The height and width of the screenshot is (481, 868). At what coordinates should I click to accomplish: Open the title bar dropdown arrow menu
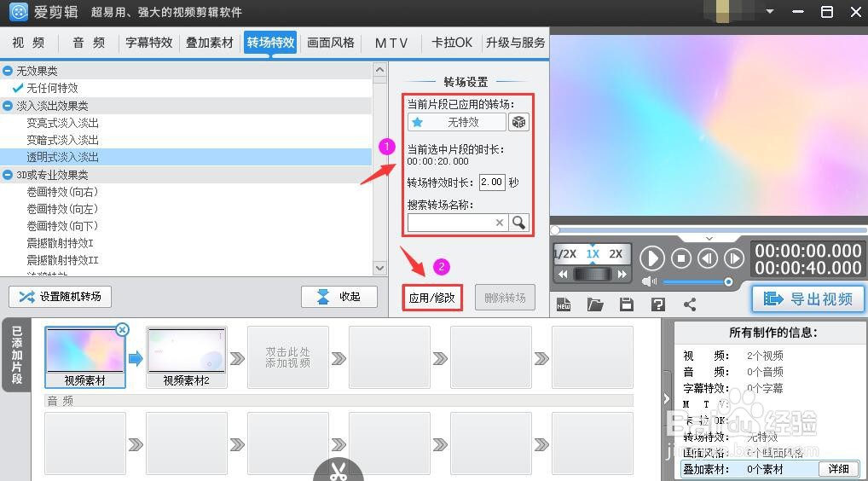pyautogui.click(x=770, y=12)
